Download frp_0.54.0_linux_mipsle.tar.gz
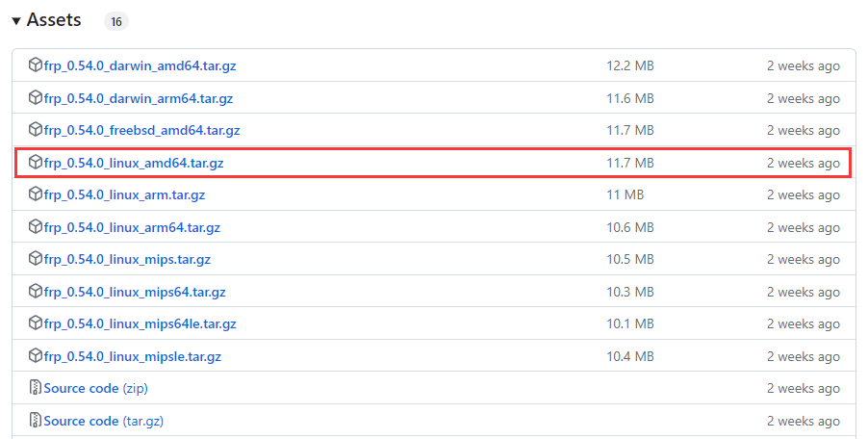Image resolution: width=868 pixels, height=439 pixels. 133,356
